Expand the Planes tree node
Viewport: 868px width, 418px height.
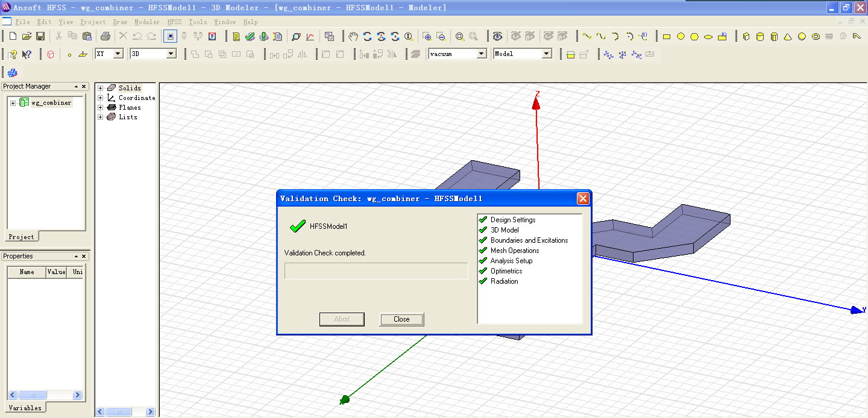coord(101,107)
